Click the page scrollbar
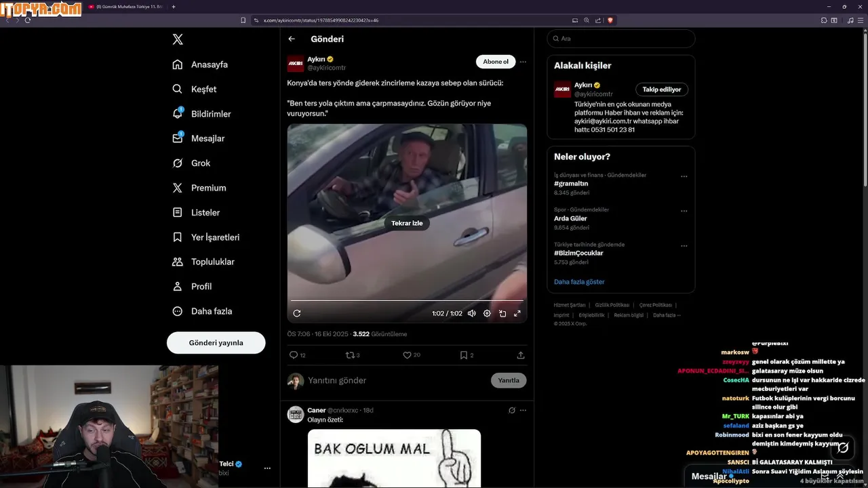This screenshot has height=488, width=868. [x=865, y=108]
